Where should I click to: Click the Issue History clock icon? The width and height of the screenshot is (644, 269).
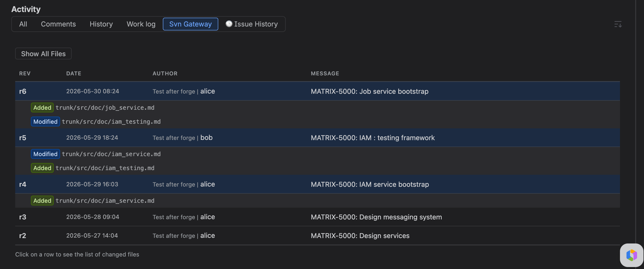point(229,24)
